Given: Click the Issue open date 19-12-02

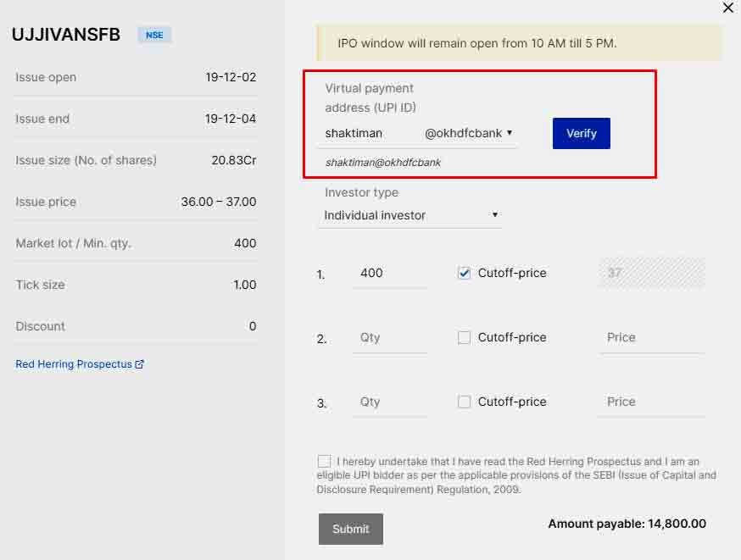Looking at the screenshot, I should tap(231, 77).
